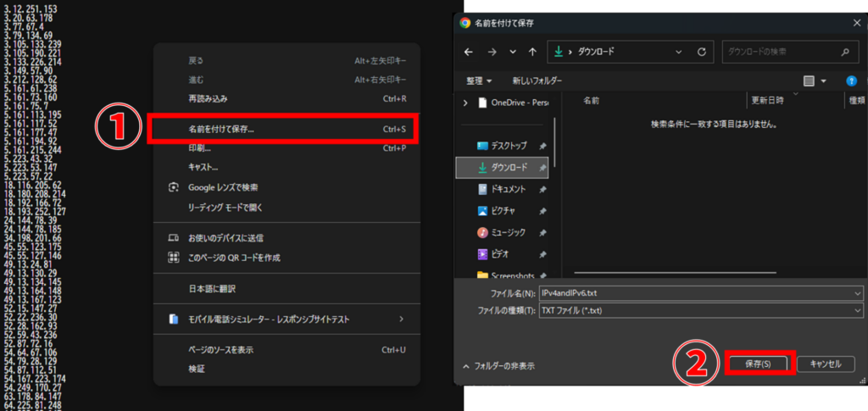
Task: Choose 検証 in context menu
Action: click(x=287, y=369)
